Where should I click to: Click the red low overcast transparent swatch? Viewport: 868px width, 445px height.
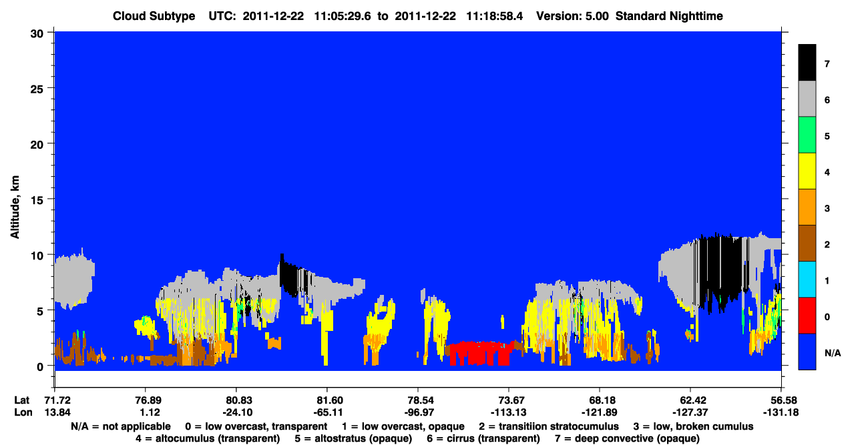coord(807,316)
